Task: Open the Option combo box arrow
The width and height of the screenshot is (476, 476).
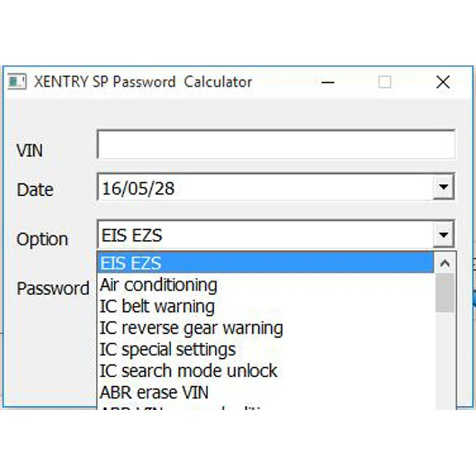Action: click(x=443, y=234)
